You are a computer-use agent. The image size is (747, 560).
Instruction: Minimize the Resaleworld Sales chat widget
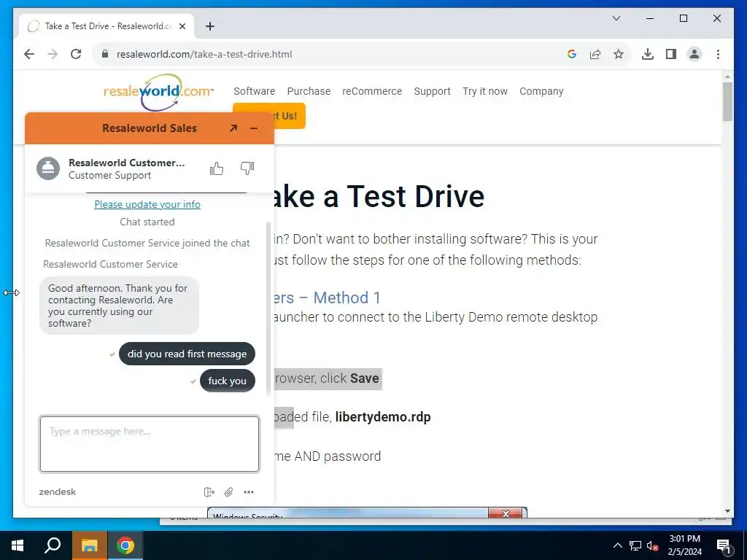(254, 128)
